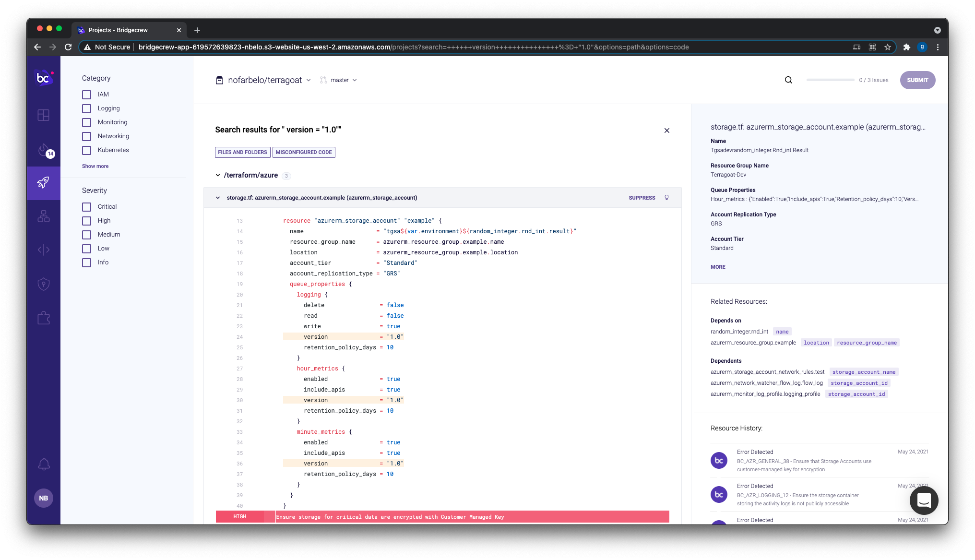Tick the Networking category checkbox

(86, 136)
